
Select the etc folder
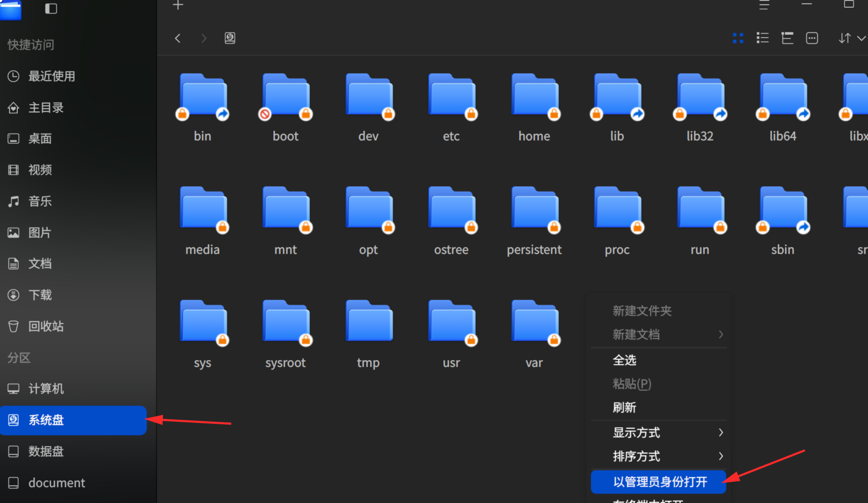(x=451, y=107)
